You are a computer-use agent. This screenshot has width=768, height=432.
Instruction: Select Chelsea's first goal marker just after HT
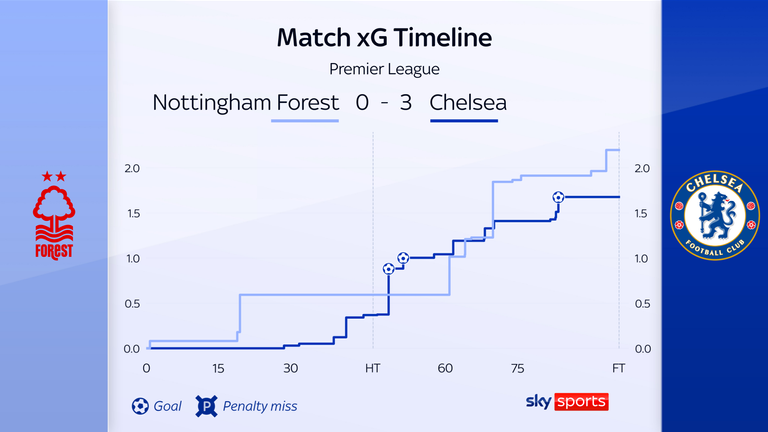click(x=388, y=269)
